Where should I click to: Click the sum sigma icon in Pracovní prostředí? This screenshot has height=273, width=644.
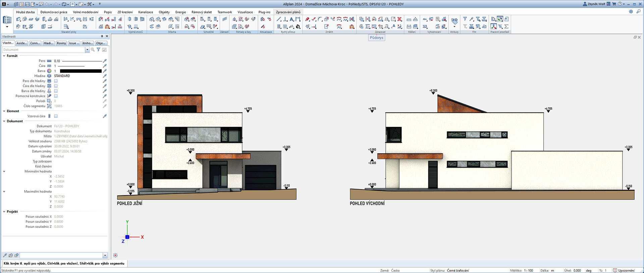coord(506,26)
